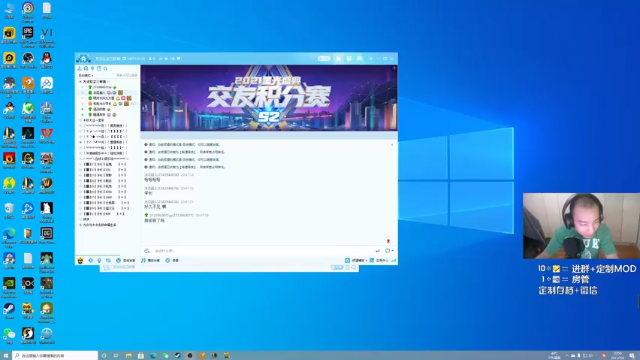Click the pill-shaped button in YY title bar right
Viewport: 640px width, 360px height.
click(324, 59)
